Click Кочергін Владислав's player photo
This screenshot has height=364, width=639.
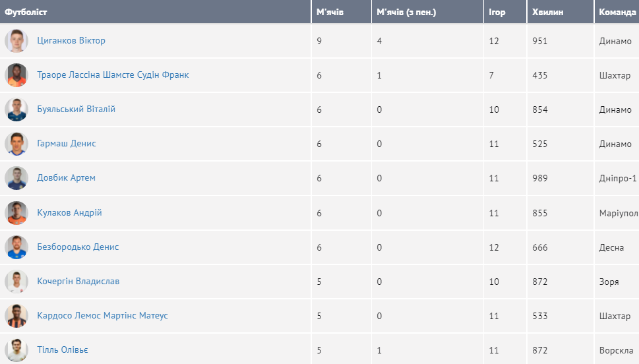click(16, 282)
